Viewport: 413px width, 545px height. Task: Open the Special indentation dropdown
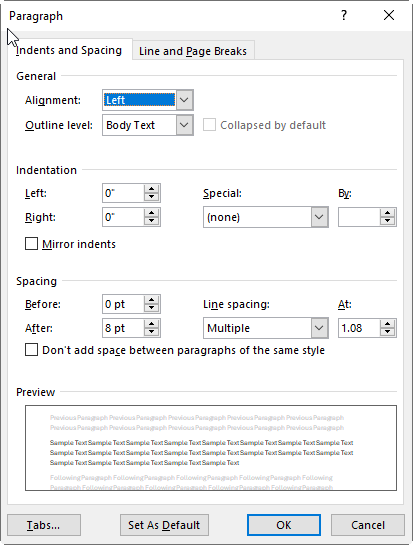[319, 217]
